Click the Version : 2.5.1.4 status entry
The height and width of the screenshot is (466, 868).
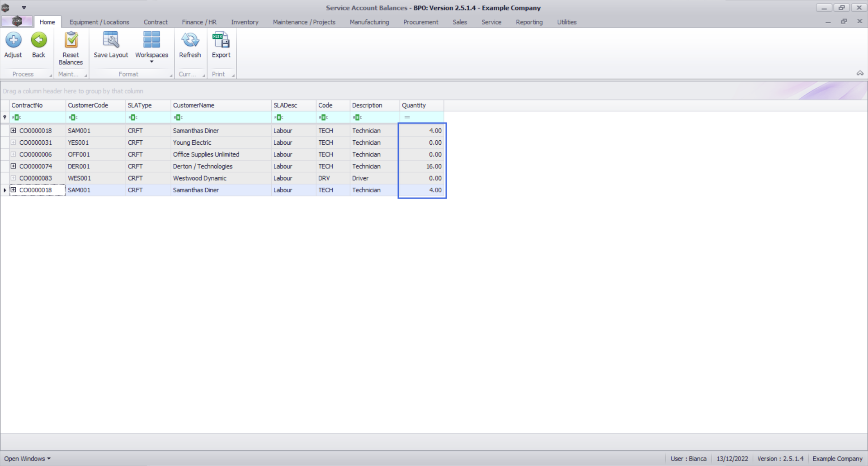pos(780,459)
